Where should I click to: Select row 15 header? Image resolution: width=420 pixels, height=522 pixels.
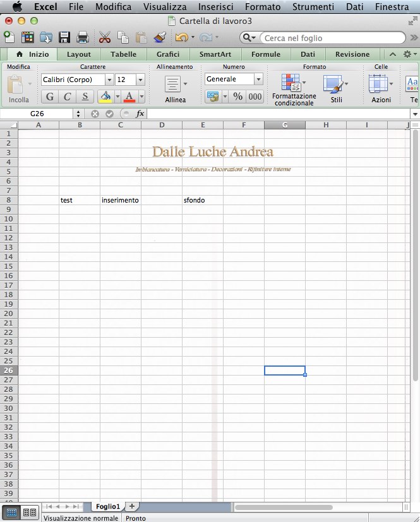[x=9, y=266]
